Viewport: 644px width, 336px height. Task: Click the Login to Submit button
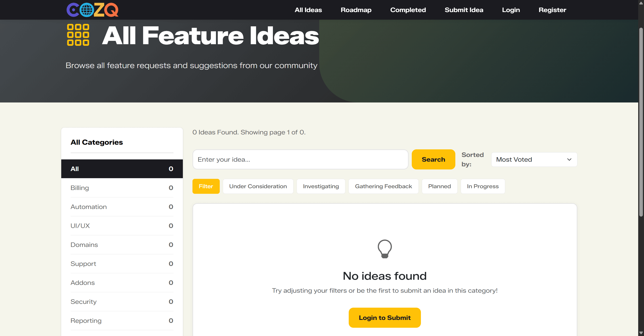(x=384, y=317)
